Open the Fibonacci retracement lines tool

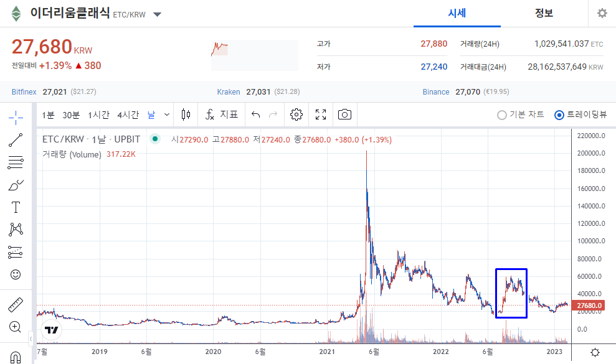(x=16, y=162)
